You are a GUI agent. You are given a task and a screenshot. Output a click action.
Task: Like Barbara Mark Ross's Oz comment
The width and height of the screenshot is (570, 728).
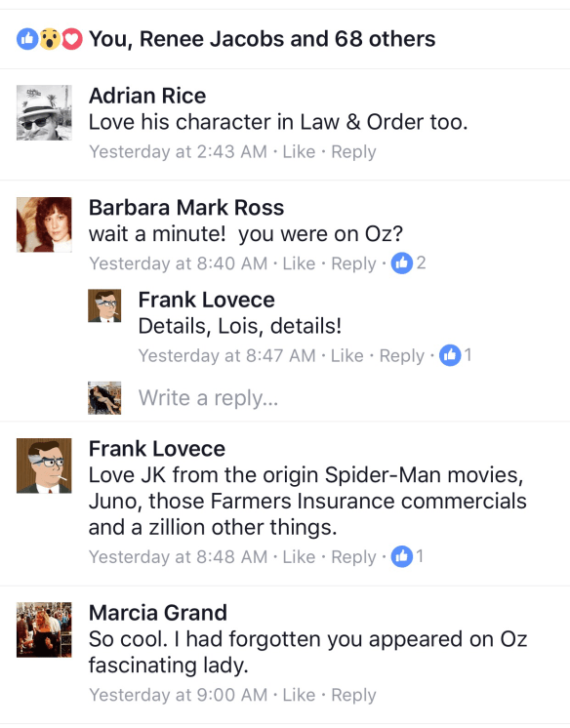click(299, 263)
